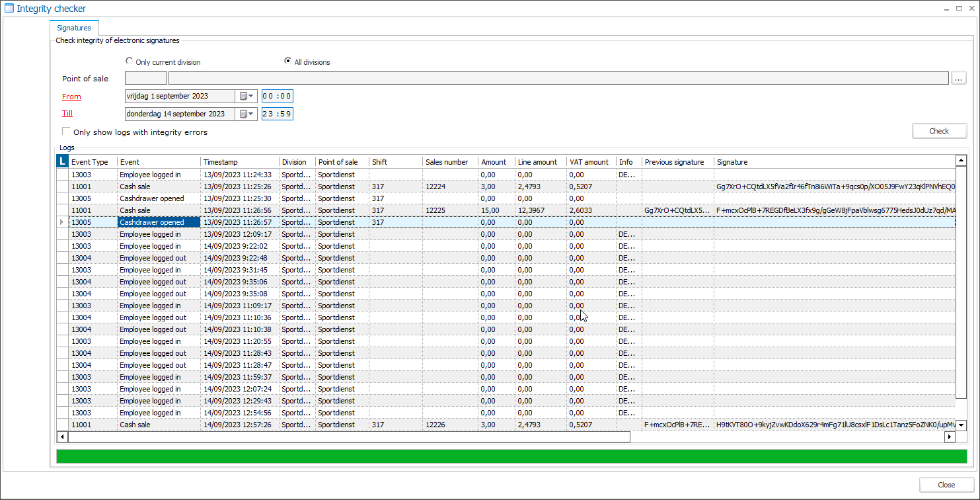This screenshot has height=500, width=980.
Task: Click the left arrow of the horizontal scrollbar
Action: pos(61,437)
